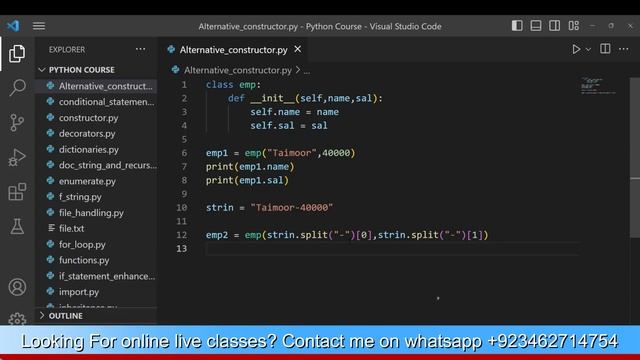Open the Accounts icon in activity bar
The height and width of the screenshot is (360, 640).
coord(17,287)
